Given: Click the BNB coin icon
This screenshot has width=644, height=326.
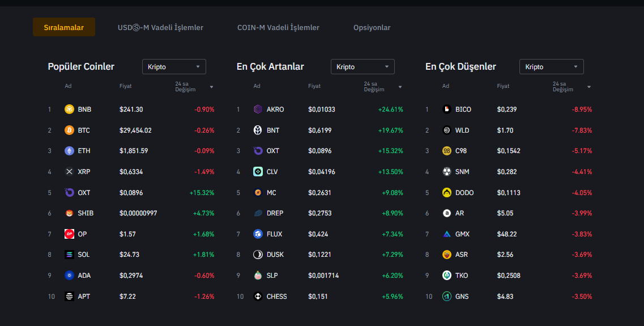Looking at the screenshot, I should 69,109.
